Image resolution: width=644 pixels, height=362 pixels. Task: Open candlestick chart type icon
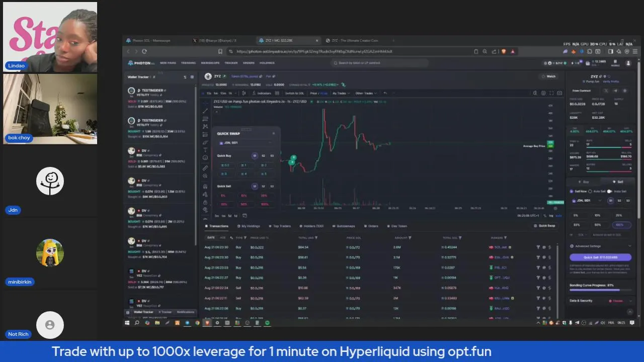pos(244,93)
